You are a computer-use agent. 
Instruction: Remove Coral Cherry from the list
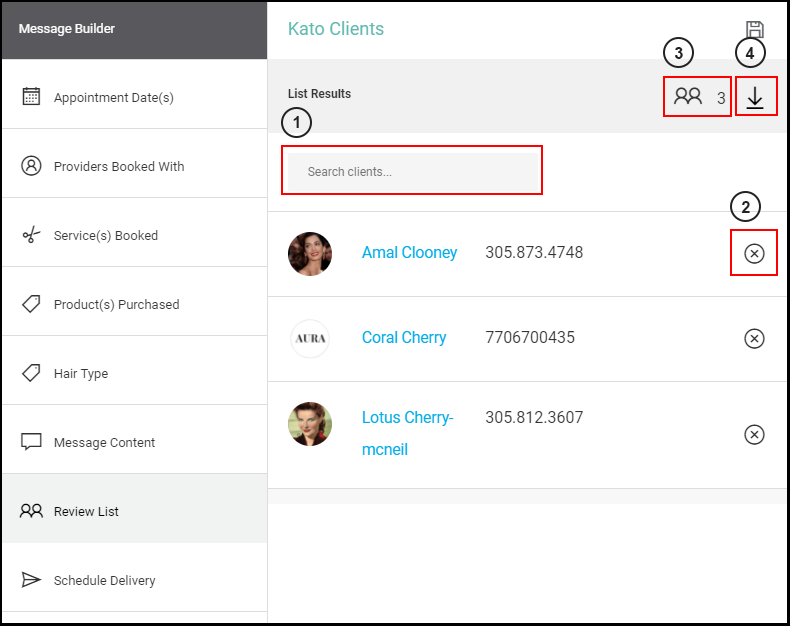click(754, 339)
